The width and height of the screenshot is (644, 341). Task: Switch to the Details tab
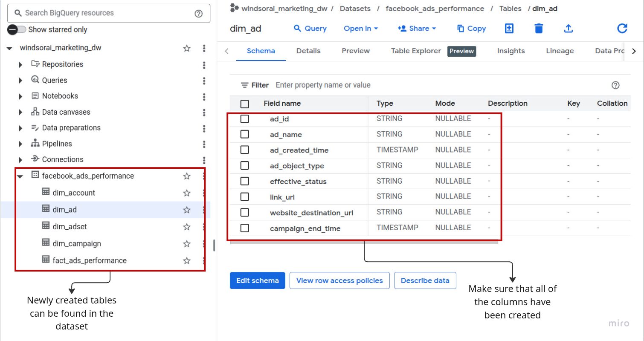click(x=308, y=51)
